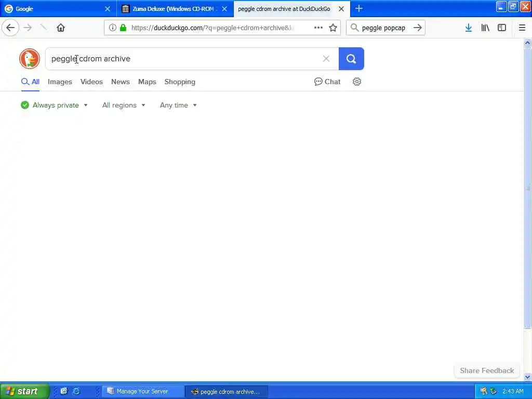Viewport: 532px width, 399px height.
Task: Select the All results tab
Action: pyautogui.click(x=30, y=82)
